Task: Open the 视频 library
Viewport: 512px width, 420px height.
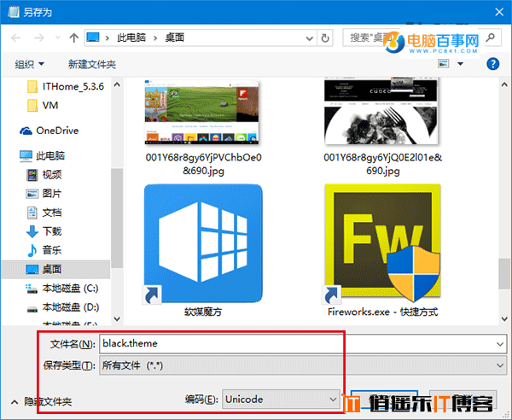Action: click(x=44, y=175)
